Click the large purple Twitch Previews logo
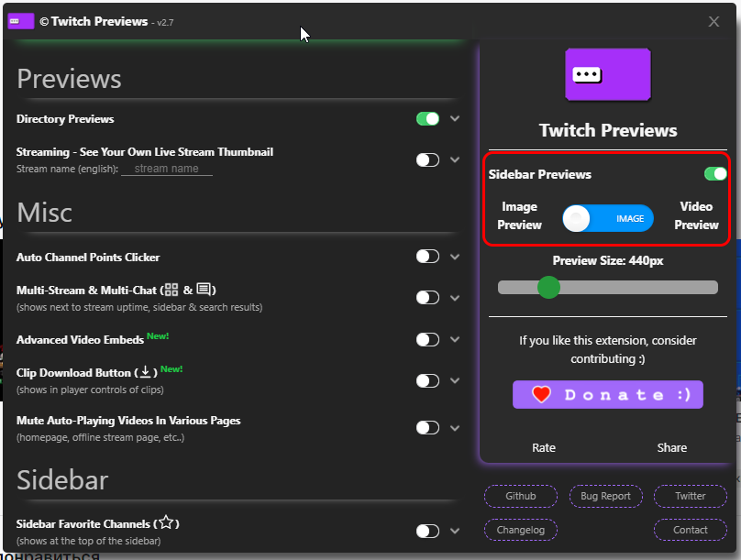This screenshot has height=560, width=741. coord(608,74)
